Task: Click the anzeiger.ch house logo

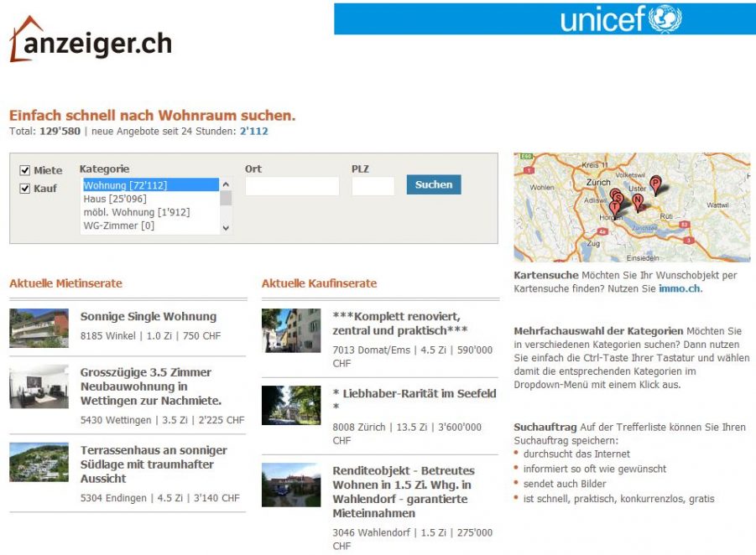Action: click(x=91, y=40)
